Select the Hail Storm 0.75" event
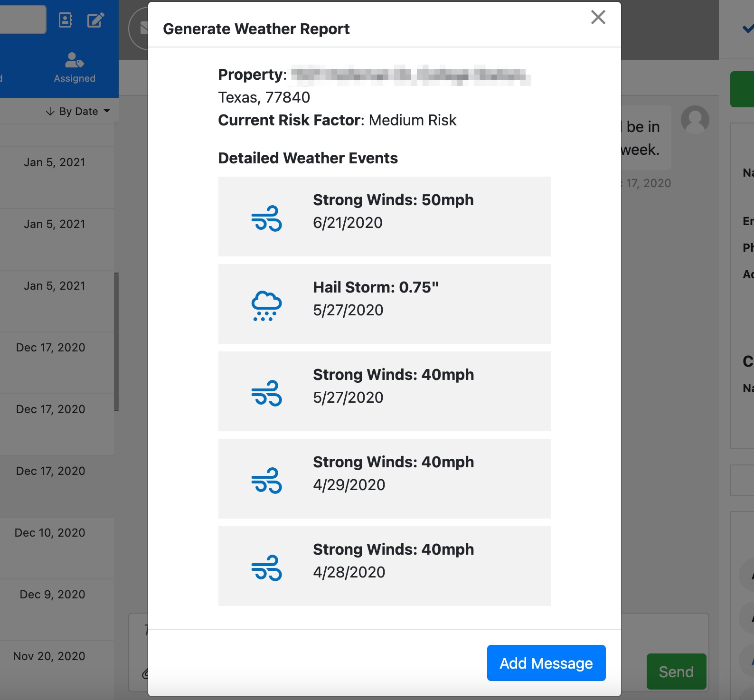This screenshot has width=754, height=700. coord(384,304)
